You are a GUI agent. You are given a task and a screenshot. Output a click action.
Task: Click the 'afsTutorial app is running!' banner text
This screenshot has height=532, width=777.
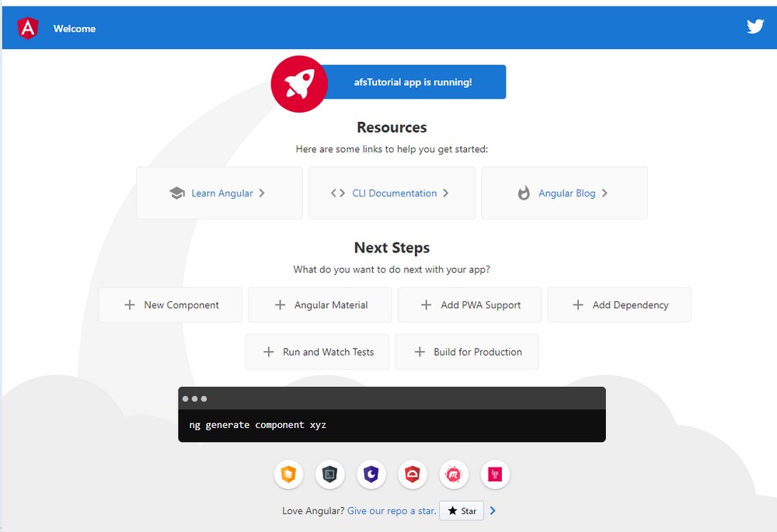click(x=413, y=82)
